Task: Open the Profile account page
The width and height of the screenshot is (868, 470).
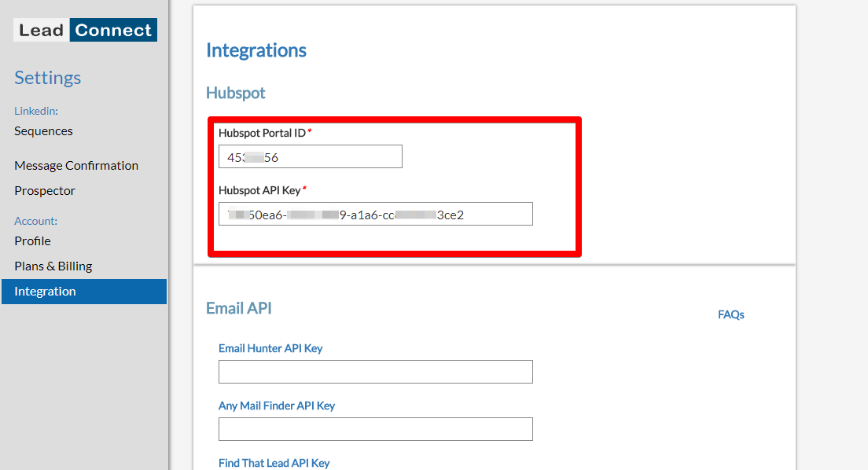Action: pyautogui.click(x=32, y=241)
